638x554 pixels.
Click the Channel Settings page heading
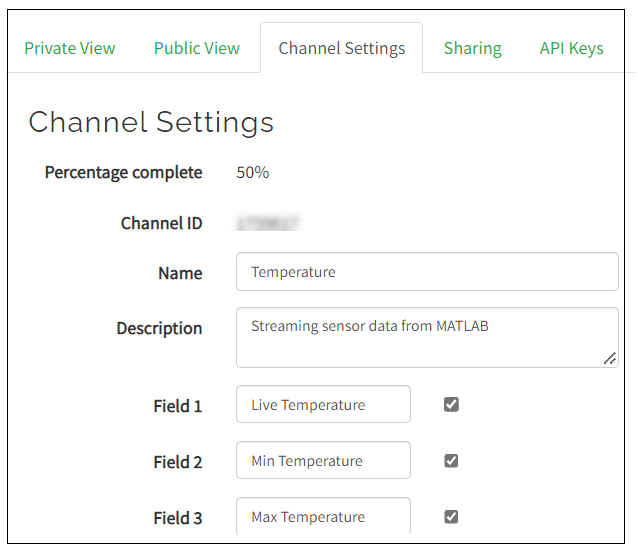(x=151, y=122)
